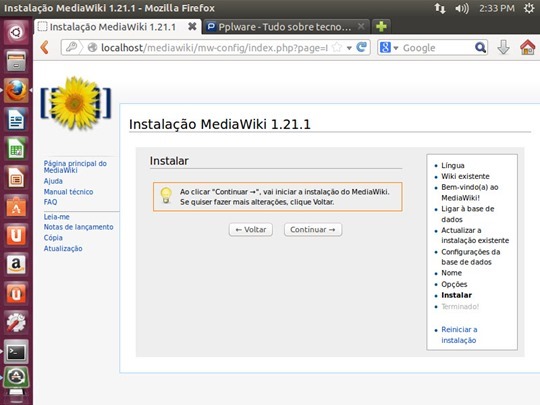Click the Actualizar a instalação existente step
Image resolution: width=540 pixels, height=405 pixels.
tap(475, 235)
